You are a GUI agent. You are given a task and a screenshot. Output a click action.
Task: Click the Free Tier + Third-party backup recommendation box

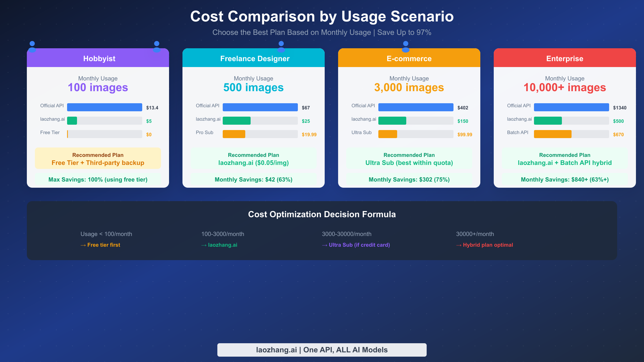click(x=98, y=158)
